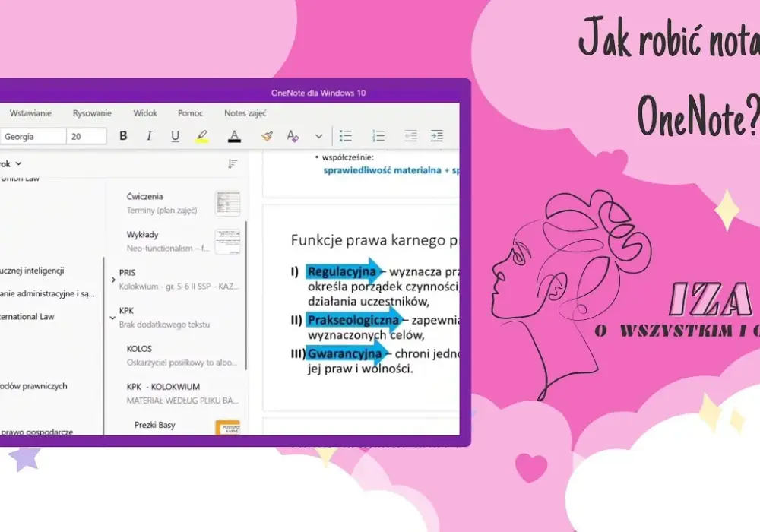
Task: Click the font size field showing 20
Action: 87,137
